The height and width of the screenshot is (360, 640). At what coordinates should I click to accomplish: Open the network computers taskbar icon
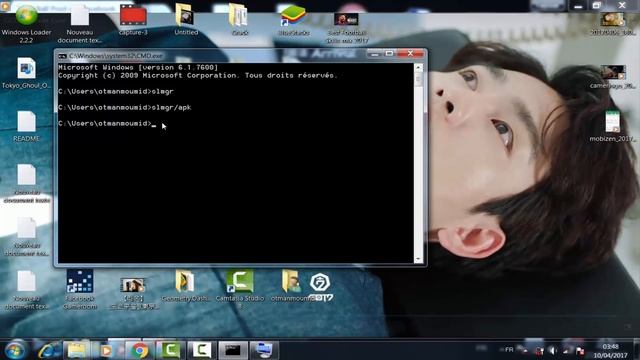264,350
